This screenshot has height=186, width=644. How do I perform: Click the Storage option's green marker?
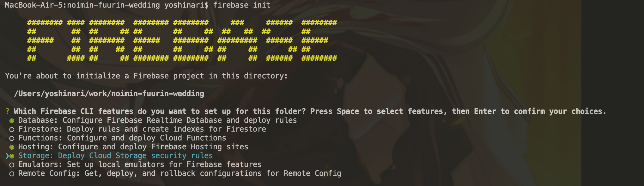(12, 156)
